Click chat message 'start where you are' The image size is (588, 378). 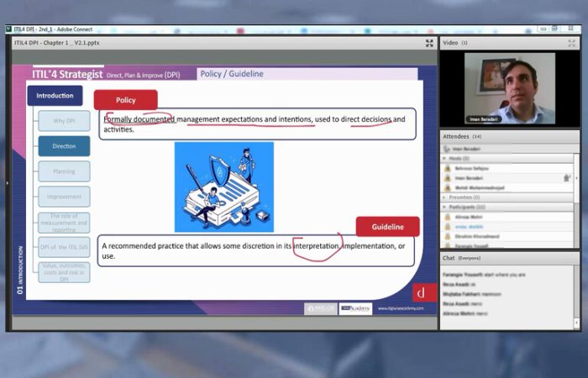[x=507, y=275]
